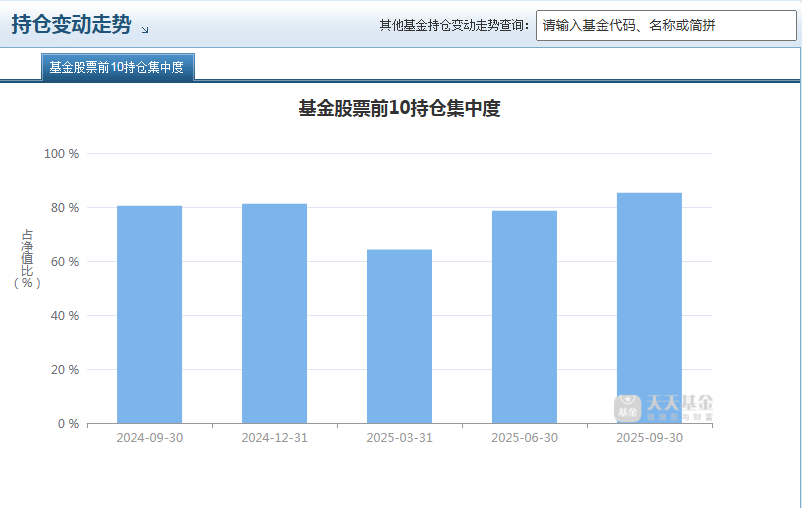802x508 pixels.
Task: Click the 2025-09-30 x-axis date label
Action: point(650,438)
